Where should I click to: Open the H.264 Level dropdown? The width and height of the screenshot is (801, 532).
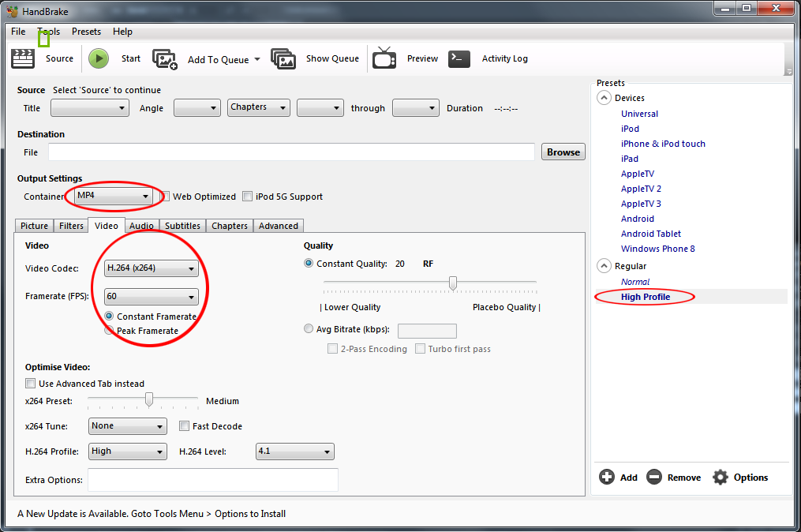click(295, 451)
